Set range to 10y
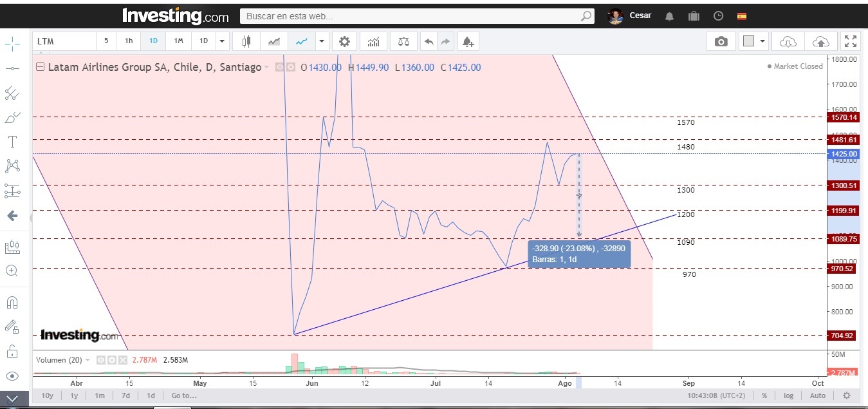Viewport: 868px width, 409px height. tap(48, 395)
